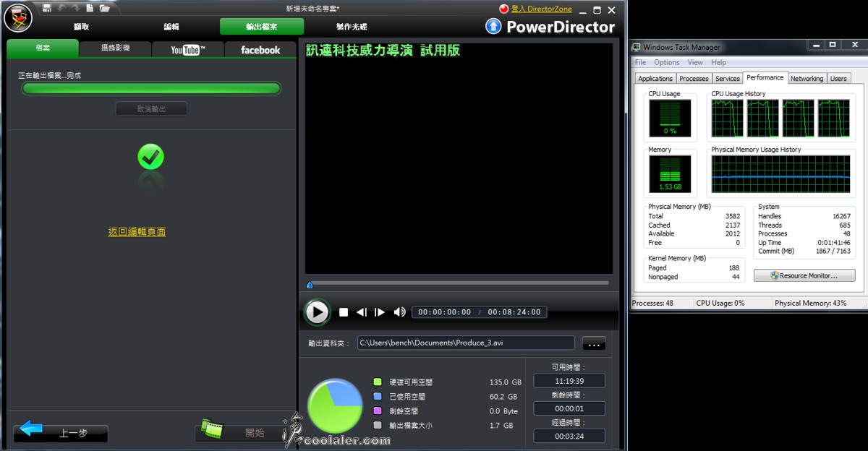Click the preview seek slider handle
Image resolution: width=868 pixels, height=451 pixels.
(310, 285)
